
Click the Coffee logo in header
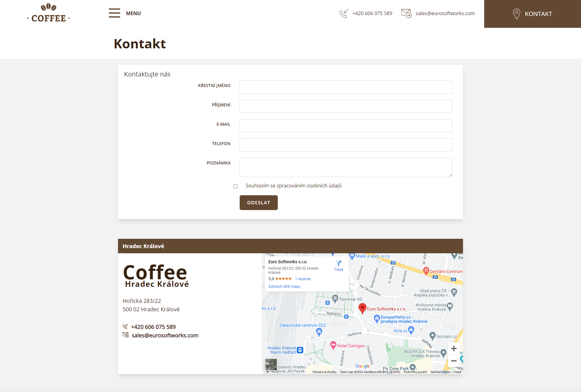click(x=48, y=13)
